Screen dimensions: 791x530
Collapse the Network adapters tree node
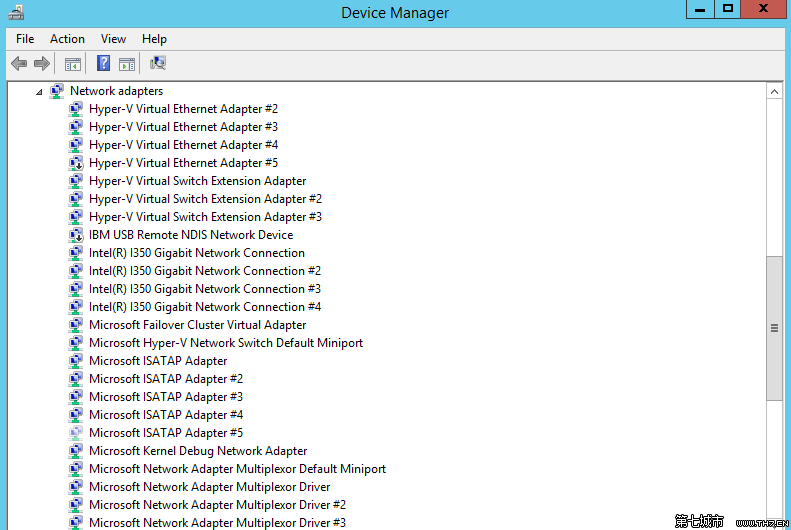click(x=39, y=92)
